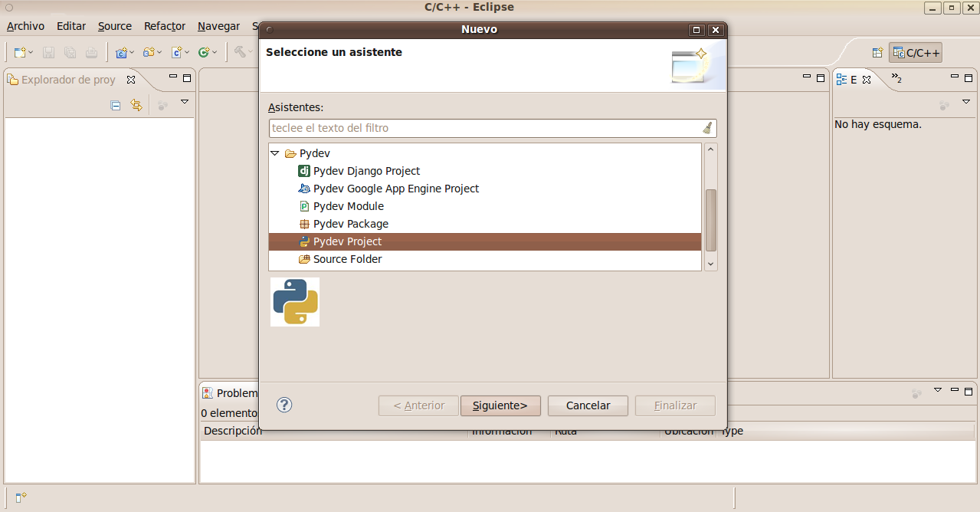Viewport: 980px width, 512px height.
Task: Click the Siguiente button
Action: click(500, 405)
